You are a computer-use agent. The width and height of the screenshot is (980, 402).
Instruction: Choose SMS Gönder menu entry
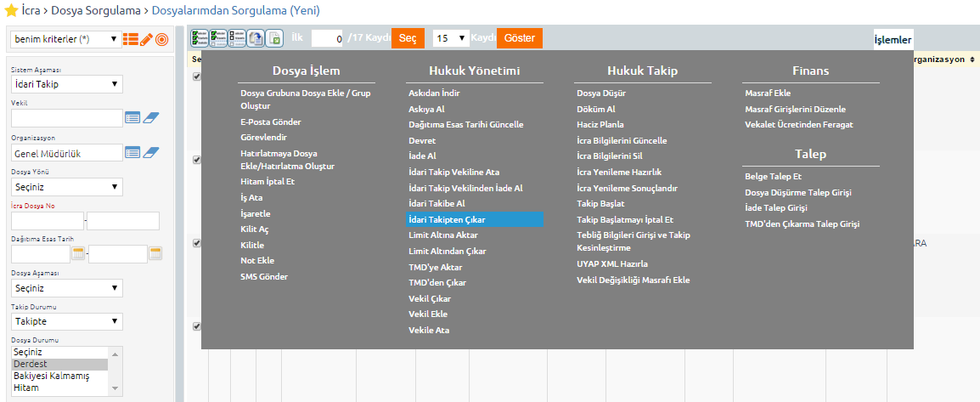[x=264, y=276]
